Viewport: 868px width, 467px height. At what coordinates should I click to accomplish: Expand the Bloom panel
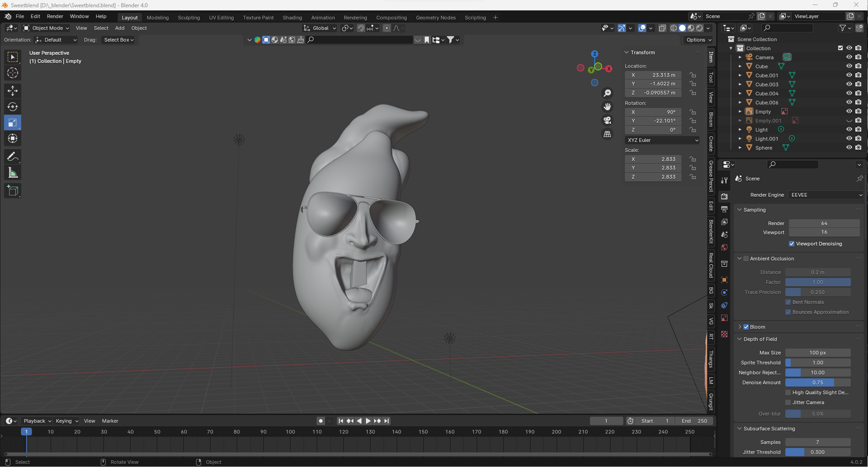click(740, 327)
